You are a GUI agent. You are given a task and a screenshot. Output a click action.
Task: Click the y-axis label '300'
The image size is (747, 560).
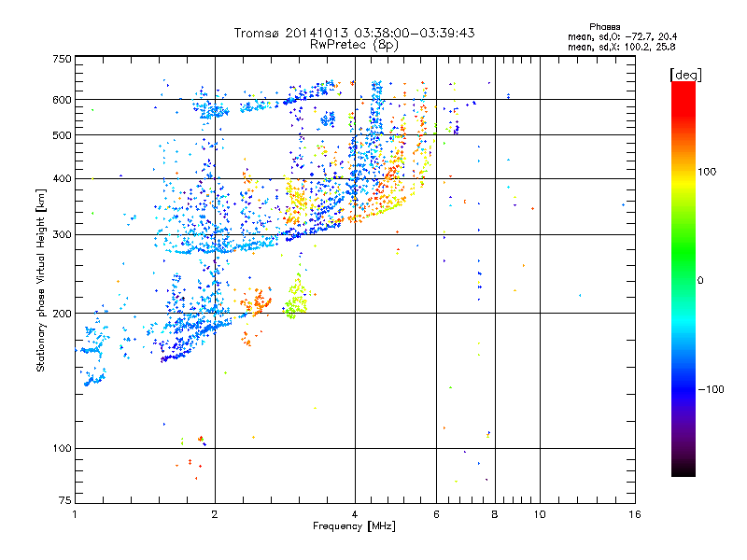[x=62, y=235]
